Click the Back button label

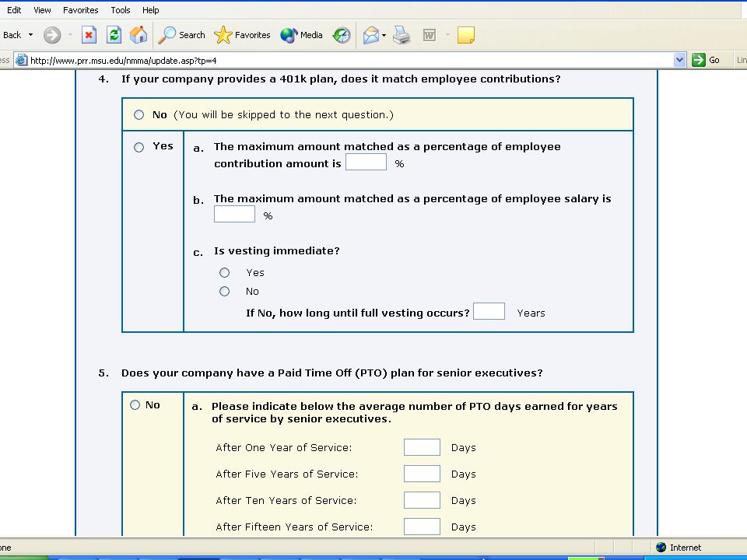click(x=12, y=35)
